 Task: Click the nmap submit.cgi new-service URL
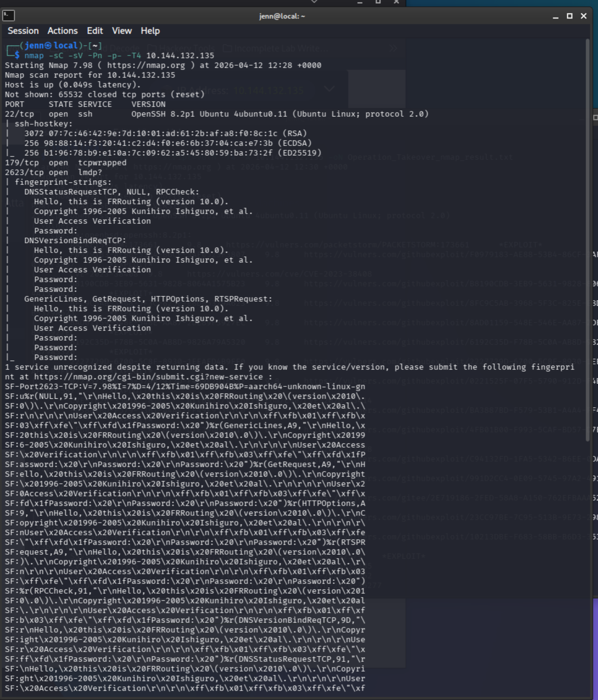click(148, 377)
